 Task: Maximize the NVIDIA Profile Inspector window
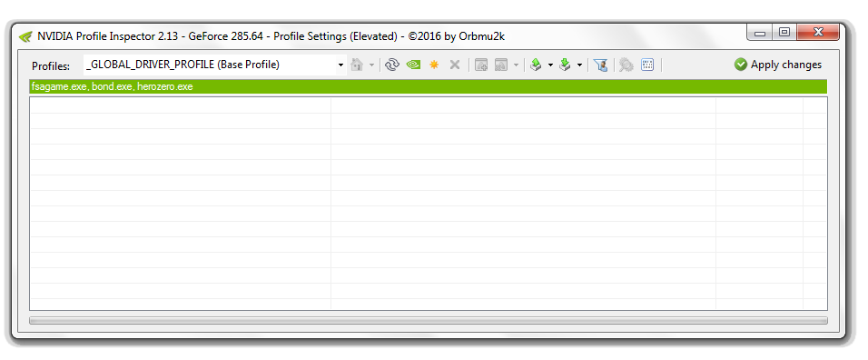[x=784, y=34]
